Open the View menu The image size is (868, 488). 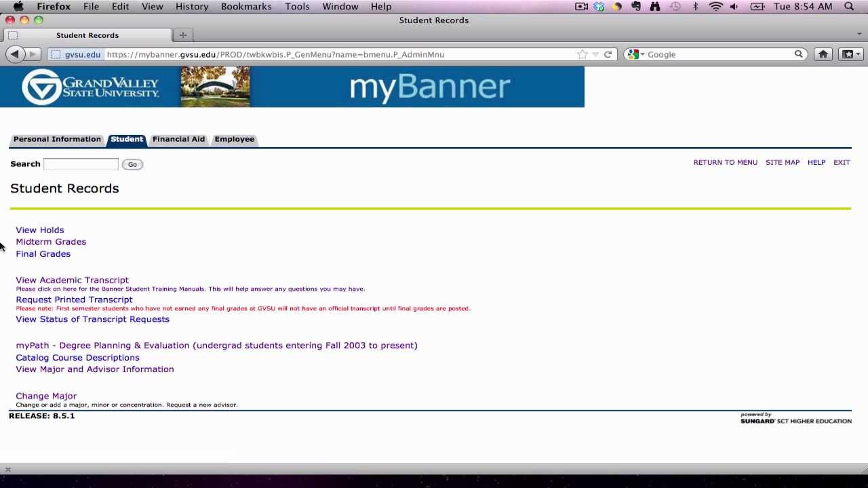click(152, 6)
